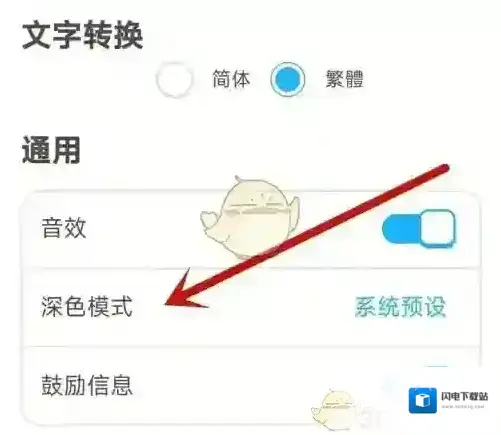Click the 音效 label text

coord(64,228)
